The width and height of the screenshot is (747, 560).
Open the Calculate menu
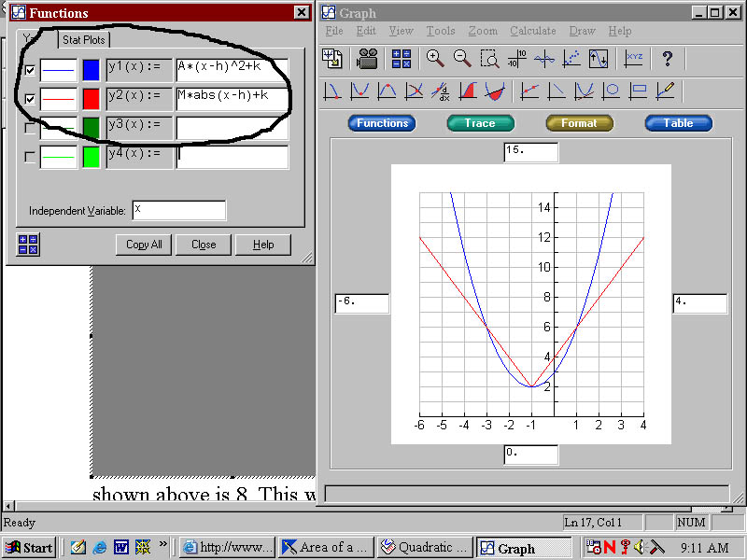point(532,31)
